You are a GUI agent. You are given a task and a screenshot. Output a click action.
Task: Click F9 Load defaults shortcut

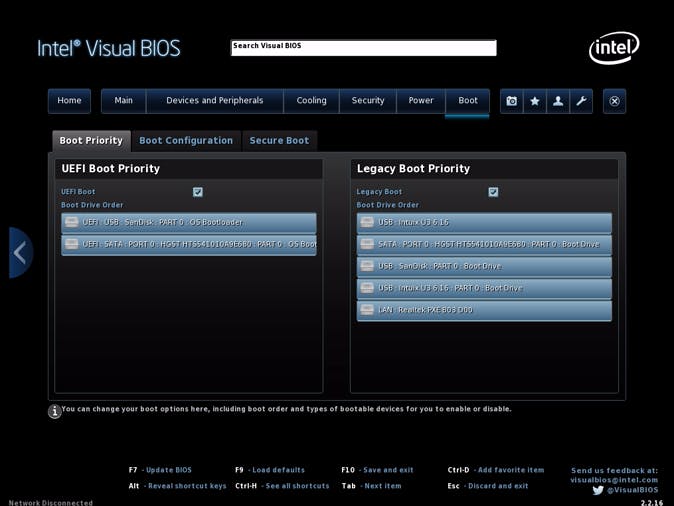(270, 470)
